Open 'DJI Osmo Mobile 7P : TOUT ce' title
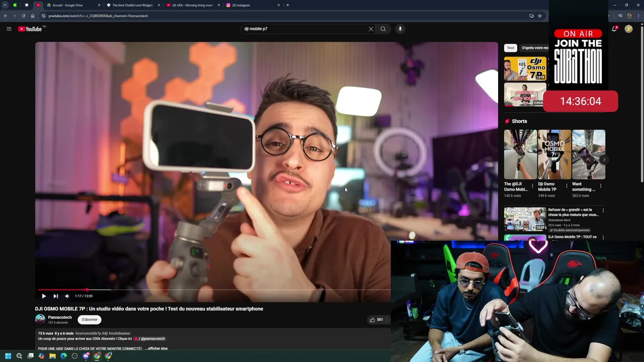 573,237
